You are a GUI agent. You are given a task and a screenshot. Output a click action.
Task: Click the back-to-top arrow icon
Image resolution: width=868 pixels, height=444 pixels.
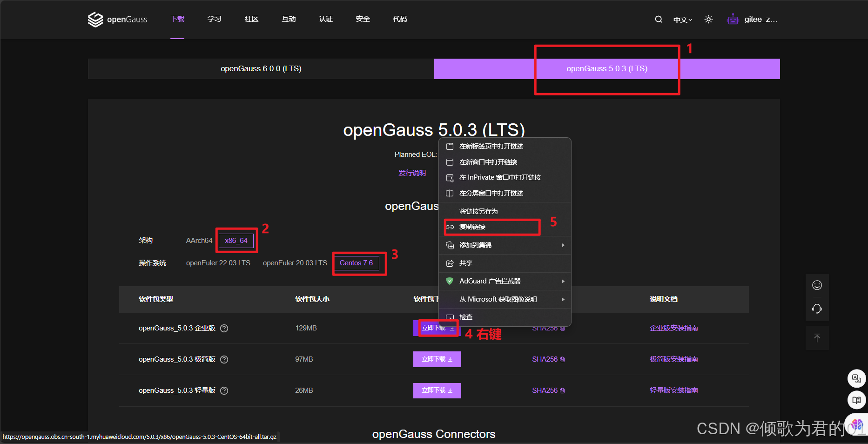click(817, 338)
